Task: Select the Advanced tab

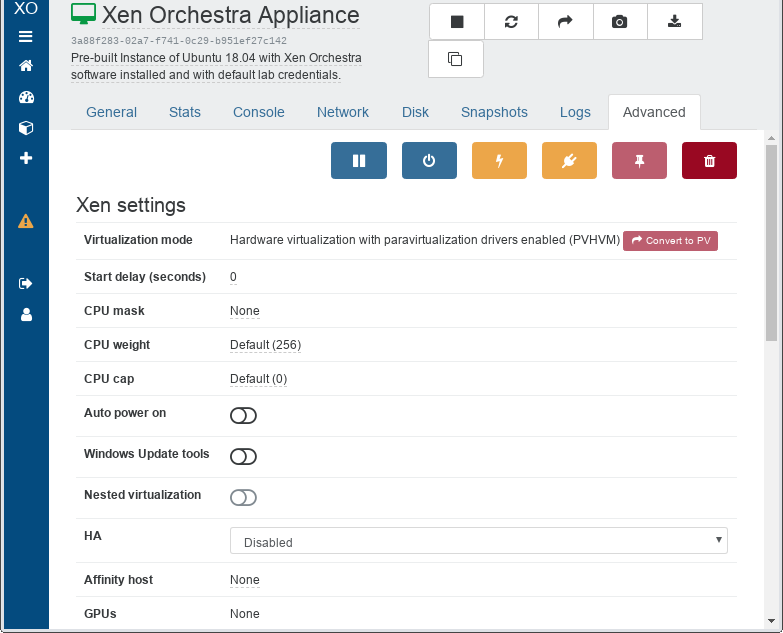Action: pos(654,112)
